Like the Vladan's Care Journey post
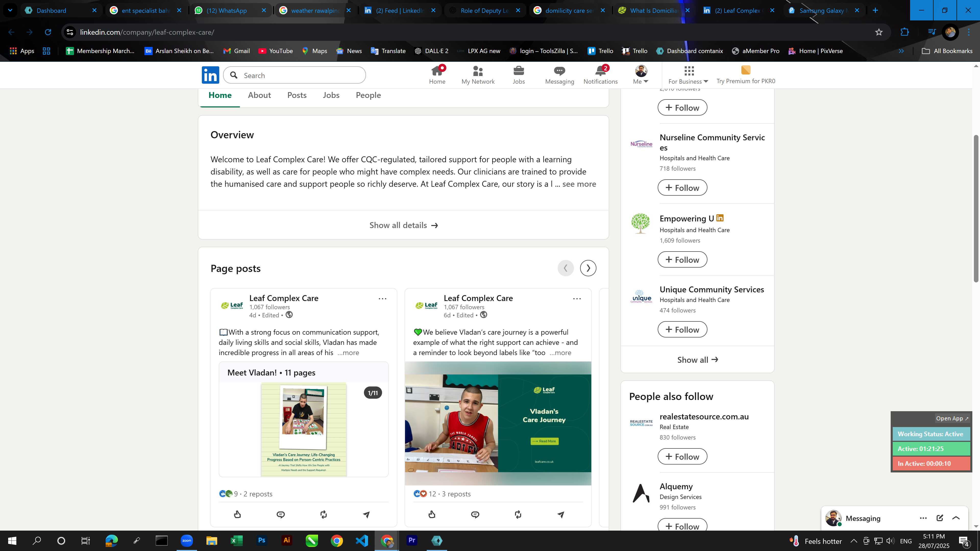This screenshot has height=551, width=980. (x=432, y=515)
